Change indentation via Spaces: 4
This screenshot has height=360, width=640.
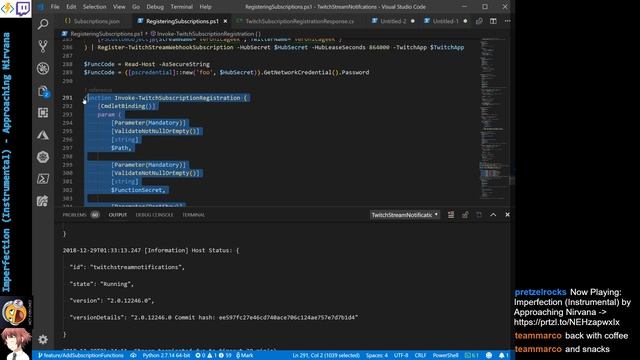pyautogui.click(x=377, y=356)
